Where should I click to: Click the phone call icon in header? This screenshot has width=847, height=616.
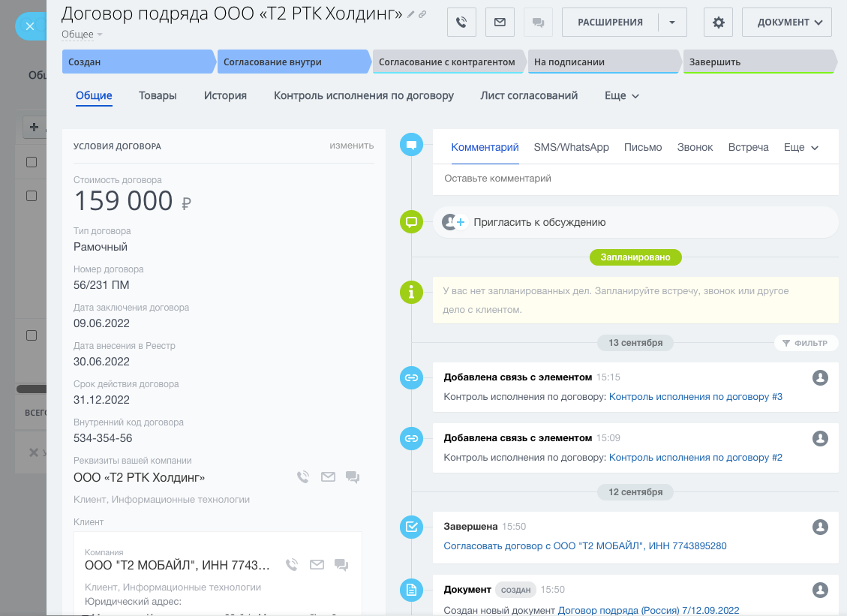tap(461, 23)
